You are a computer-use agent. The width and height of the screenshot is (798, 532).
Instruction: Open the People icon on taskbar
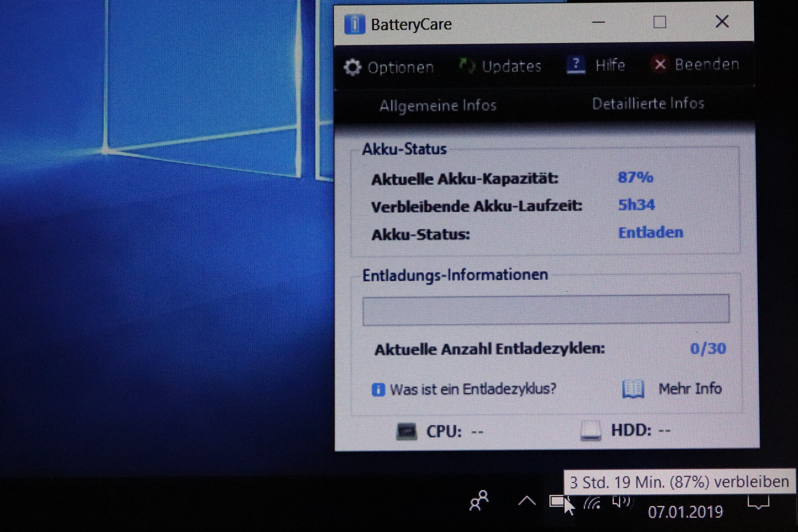(479, 500)
